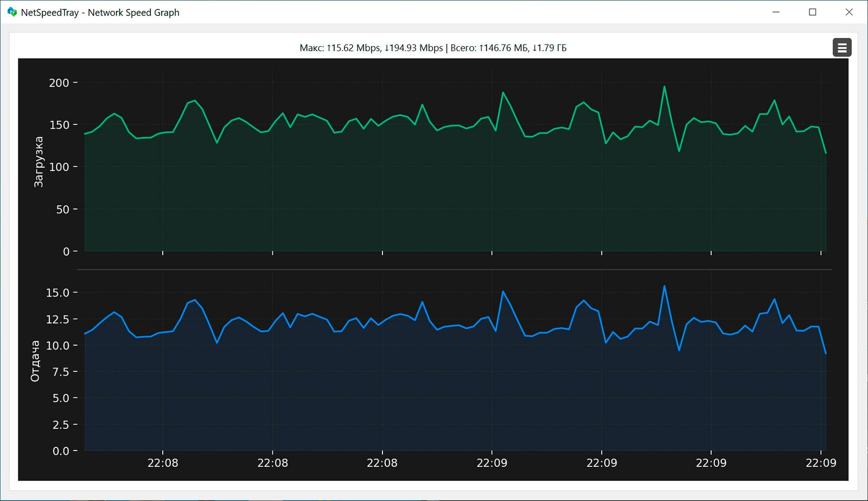The width and height of the screenshot is (868, 501).
Task: Minimize the Network Speed Graph window
Action: click(x=776, y=12)
